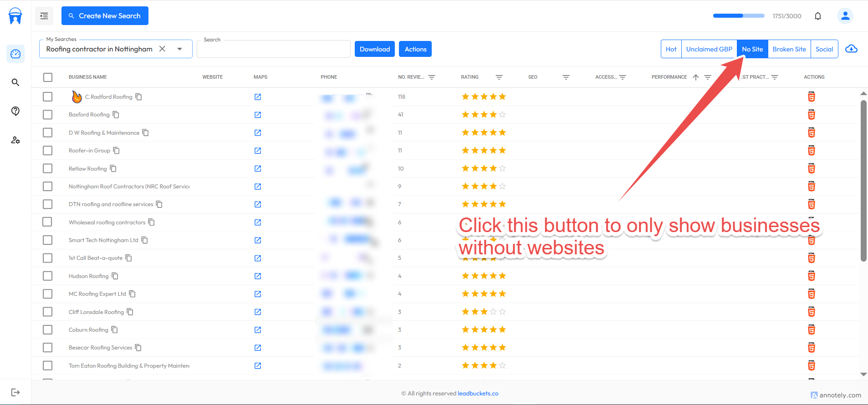This screenshot has height=405, width=868.
Task: Select the Basford Roofing row checkbox
Action: pyautogui.click(x=48, y=115)
